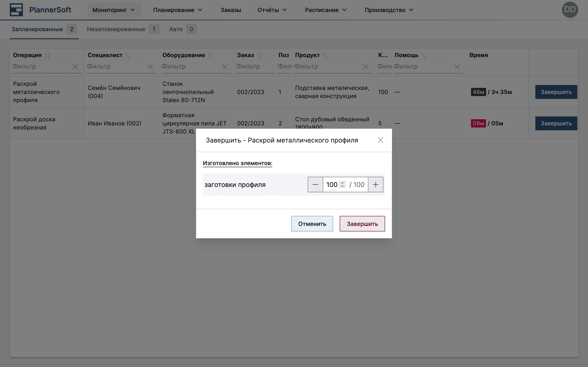
Task: Click the PlannerSoft logo icon
Action: click(x=16, y=10)
